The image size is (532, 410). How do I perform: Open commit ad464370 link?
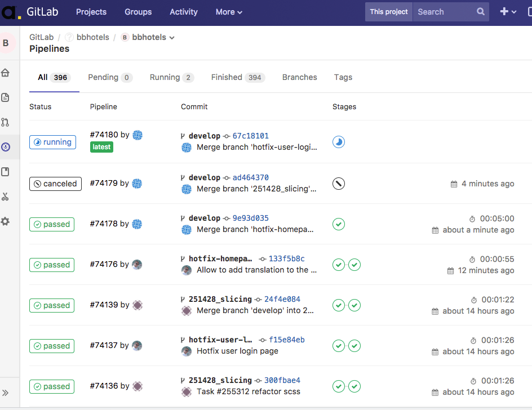click(250, 178)
